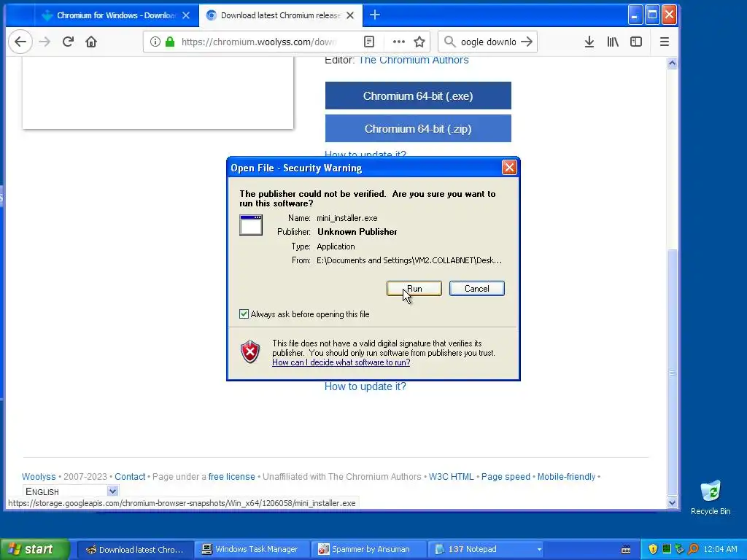Go back with the browser back arrow
Viewport: 747px width, 560px height.
click(20, 42)
